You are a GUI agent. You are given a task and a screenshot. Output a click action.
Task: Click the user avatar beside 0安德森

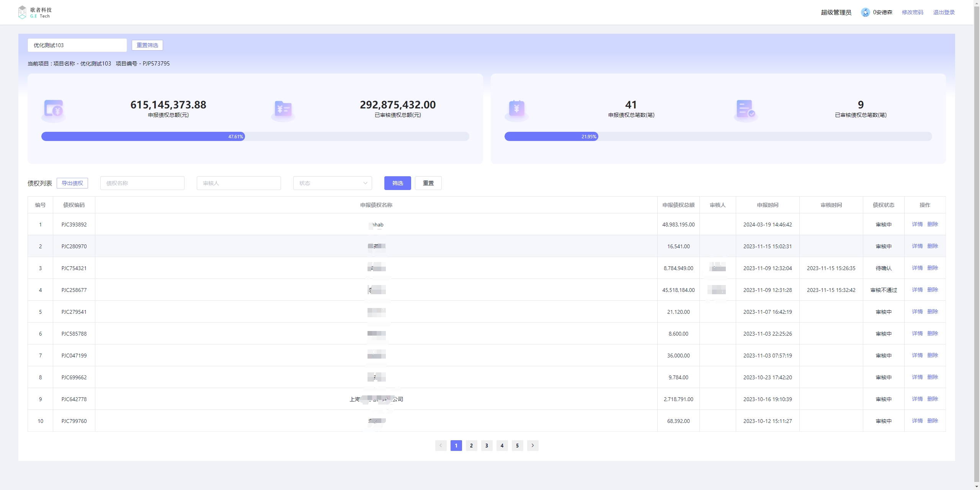[865, 12]
